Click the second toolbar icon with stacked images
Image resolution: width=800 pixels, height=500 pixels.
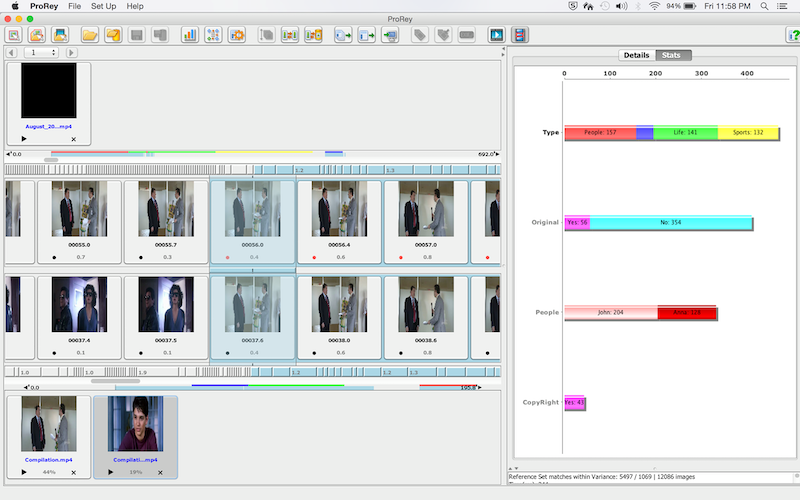pos(37,35)
